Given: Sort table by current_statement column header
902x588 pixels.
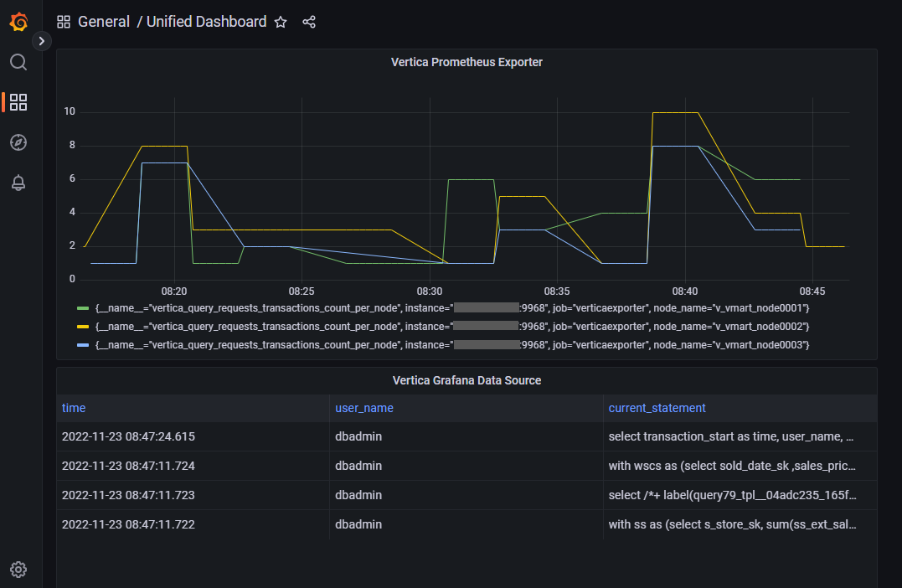Looking at the screenshot, I should (657, 408).
